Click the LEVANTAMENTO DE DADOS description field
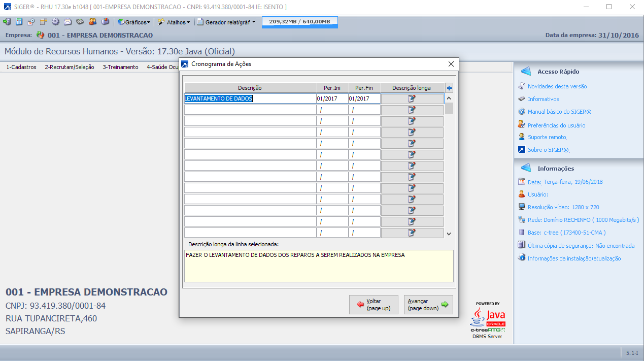 tap(250, 99)
